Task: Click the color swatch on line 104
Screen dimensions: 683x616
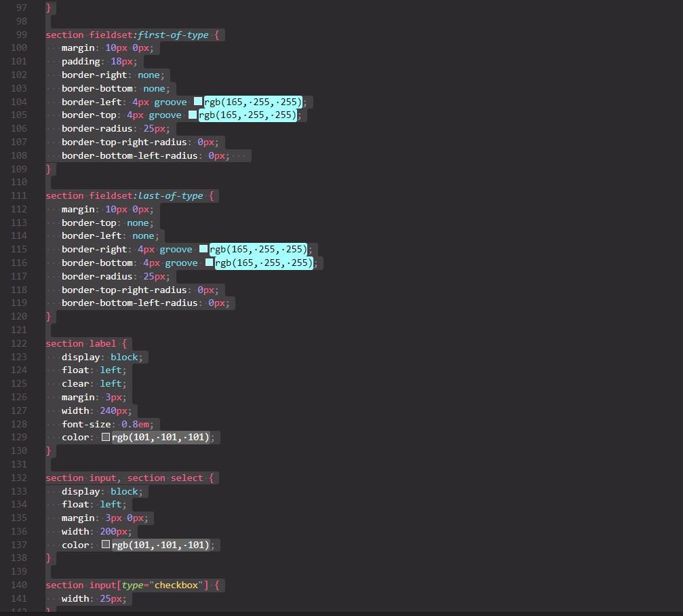Action: click(199, 101)
